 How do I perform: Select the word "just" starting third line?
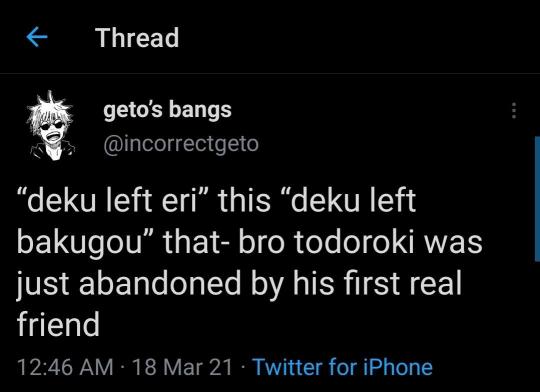pos(44,285)
